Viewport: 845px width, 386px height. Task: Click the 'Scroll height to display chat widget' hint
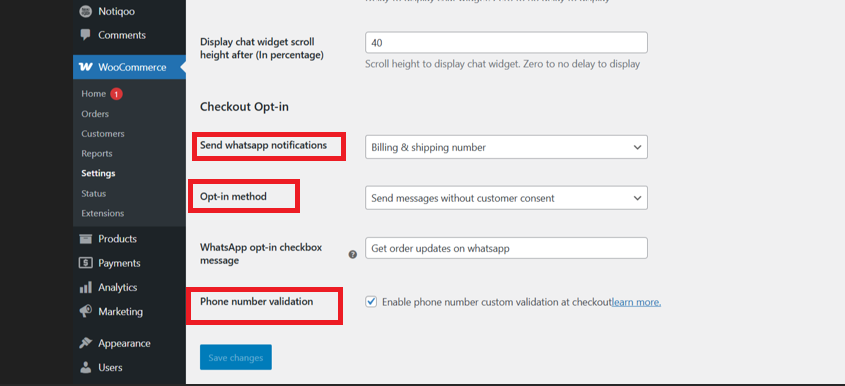click(x=502, y=64)
